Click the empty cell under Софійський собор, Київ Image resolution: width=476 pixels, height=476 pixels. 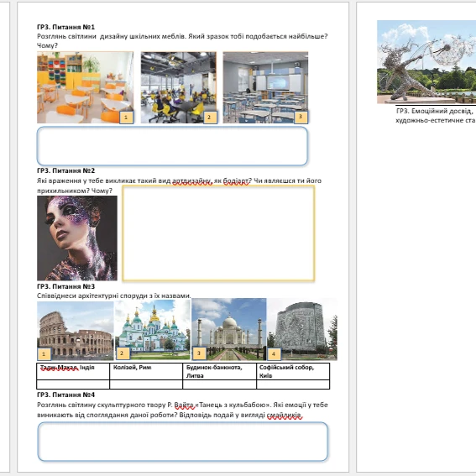[293, 384]
